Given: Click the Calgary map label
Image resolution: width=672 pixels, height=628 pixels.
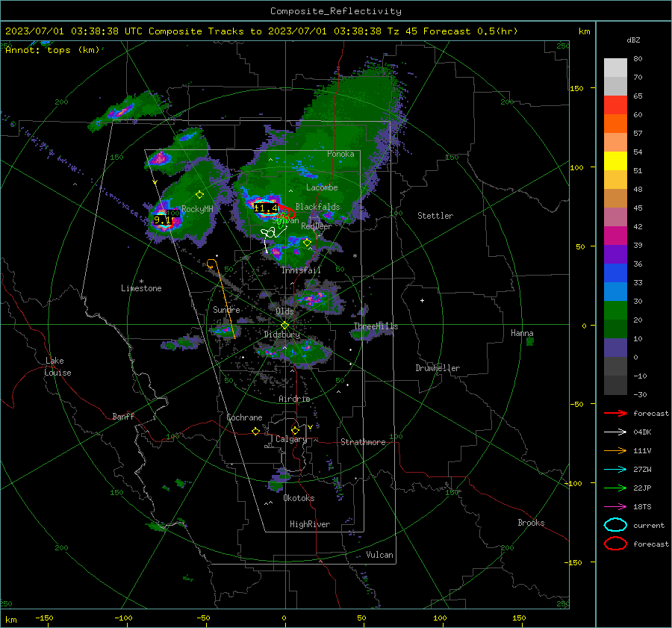Looking at the screenshot, I should tap(291, 439).
